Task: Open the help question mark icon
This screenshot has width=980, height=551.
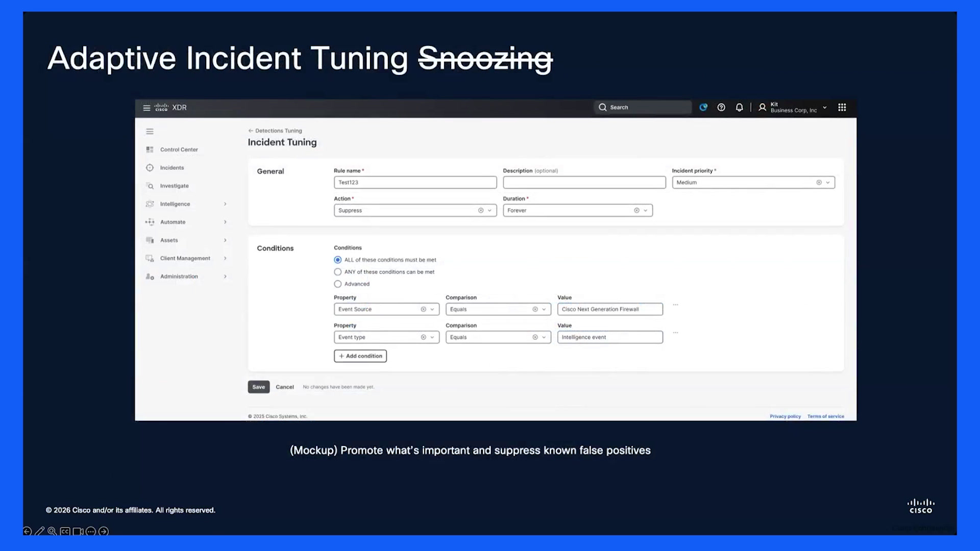Action: click(x=721, y=107)
